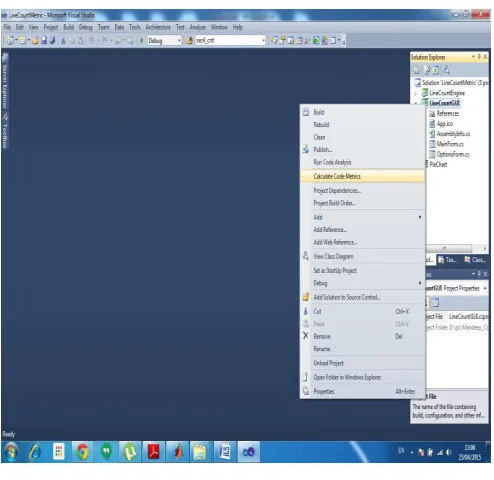Open the Toolbox side tab

pyautogui.click(x=5, y=130)
